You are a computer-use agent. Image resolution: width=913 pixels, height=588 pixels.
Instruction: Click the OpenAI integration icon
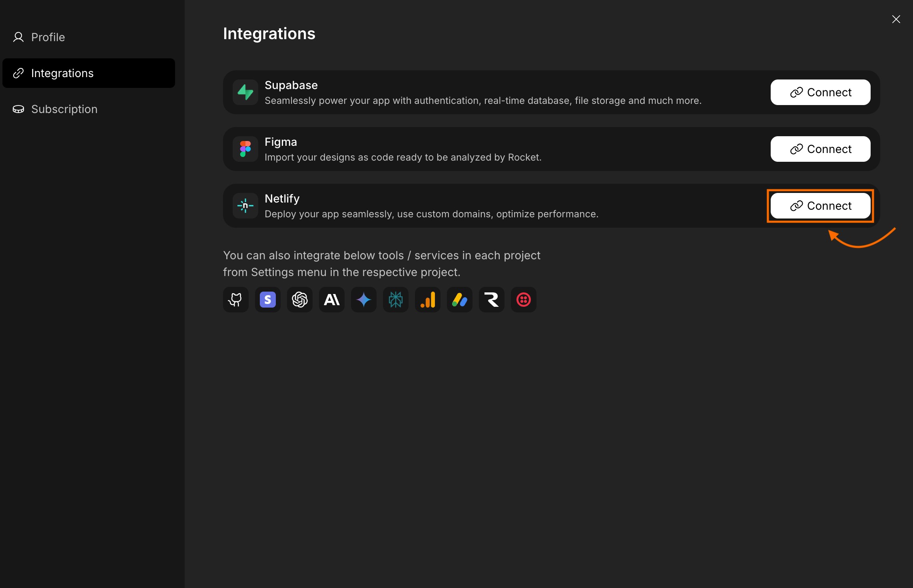(299, 300)
